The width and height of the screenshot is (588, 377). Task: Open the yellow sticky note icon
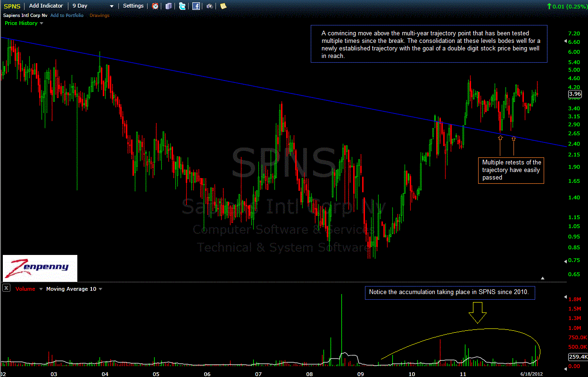(x=223, y=6)
